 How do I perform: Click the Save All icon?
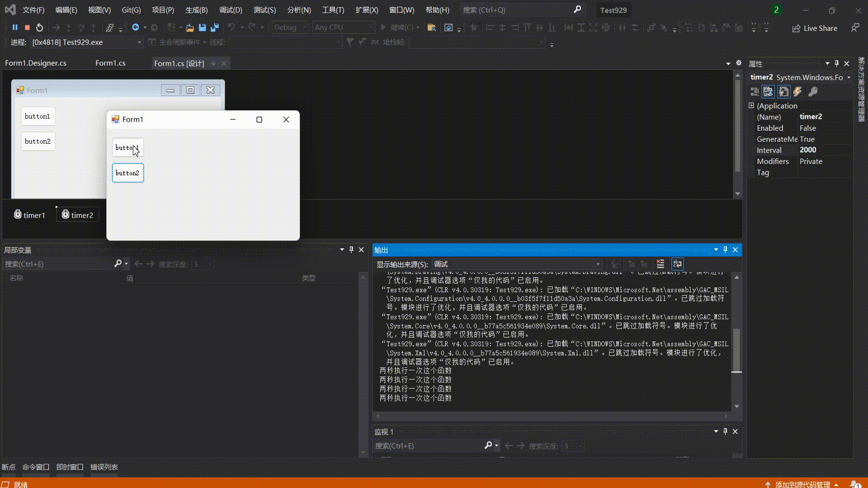215,28
